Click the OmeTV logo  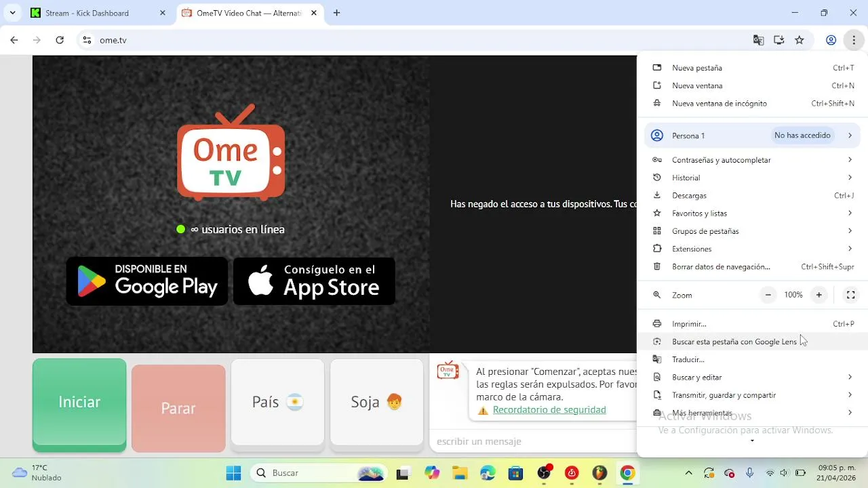coord(231,152)
